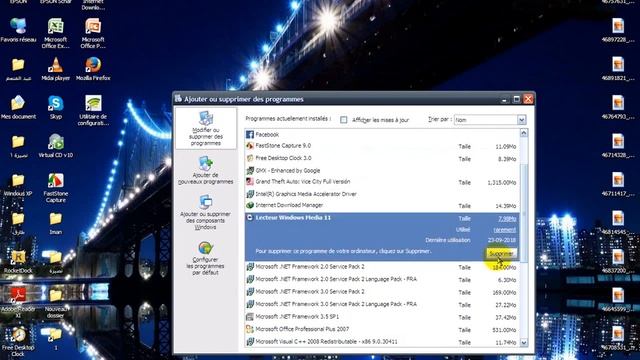Image resolution: width=640 pixels, height=360 pixels.
Task: Open Favoris réseau desktop icon
Action: coord(18,31)
